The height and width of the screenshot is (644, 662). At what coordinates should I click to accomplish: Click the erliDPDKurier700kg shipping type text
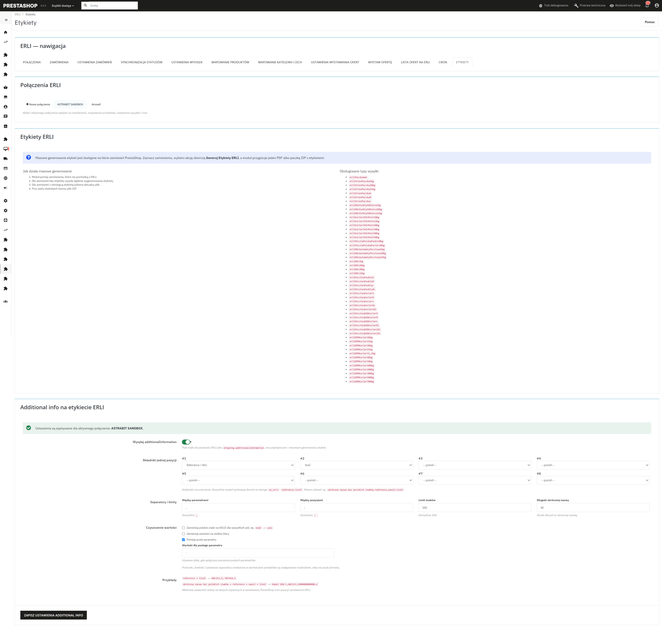[x=362, y=382]
